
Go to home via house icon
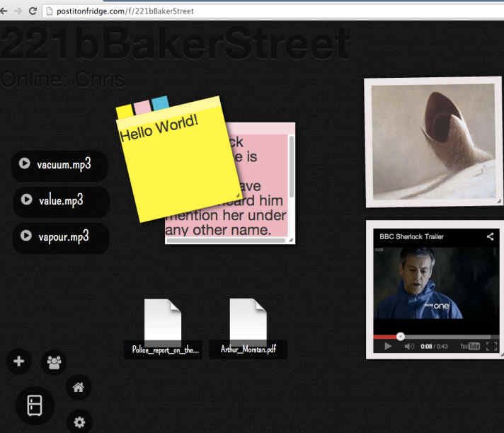(x=79, y=387)
